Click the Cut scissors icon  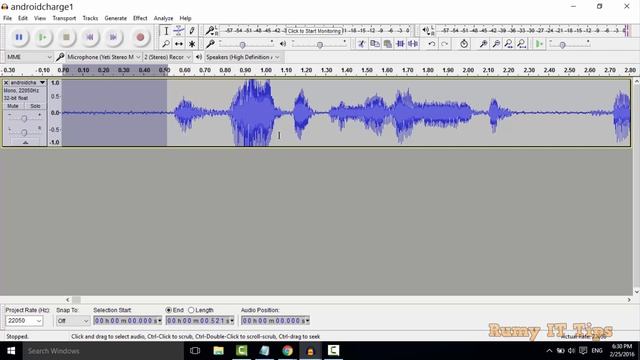361,44
